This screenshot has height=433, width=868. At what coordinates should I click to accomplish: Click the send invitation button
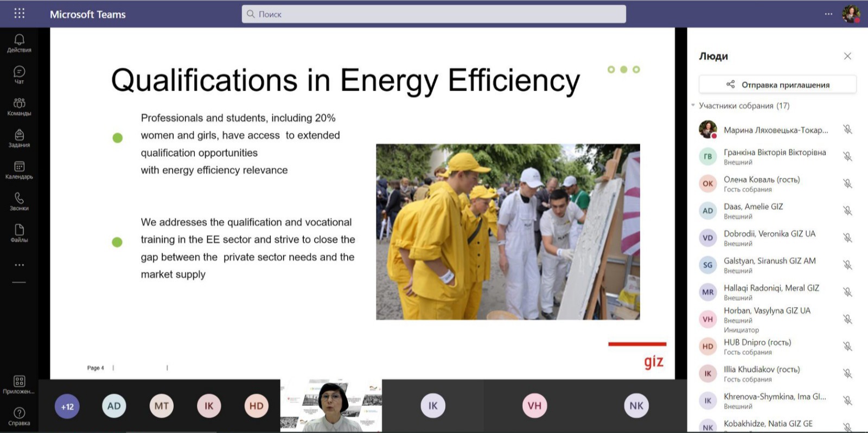(x=777, y=85)
